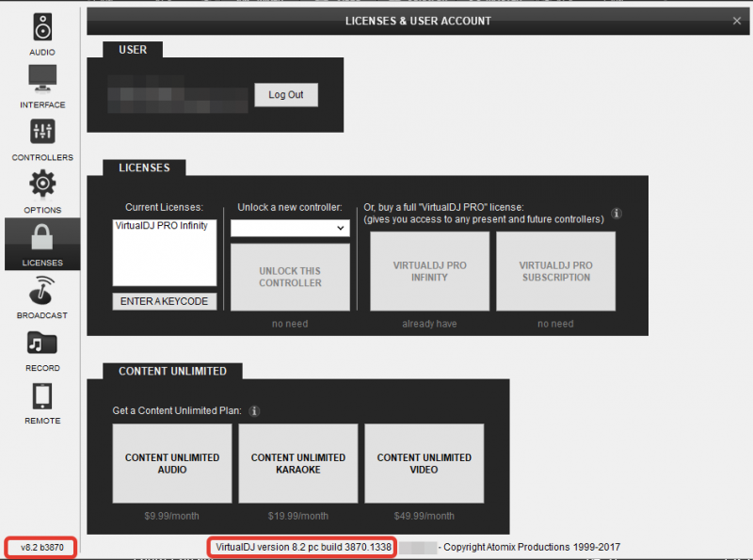This screenshot has height=560, width=753.
Task: Choose the VirtualDJ PRO Subscription button
Action: pos(555,271)
